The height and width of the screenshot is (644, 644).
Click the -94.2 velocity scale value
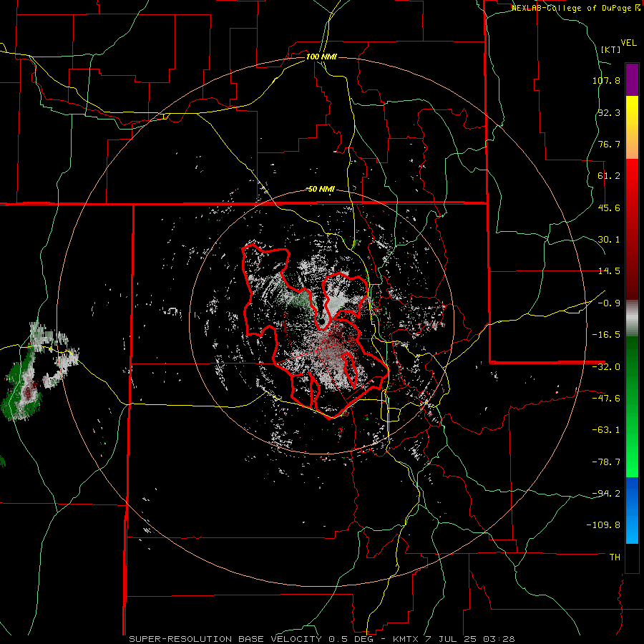(606, 493)
